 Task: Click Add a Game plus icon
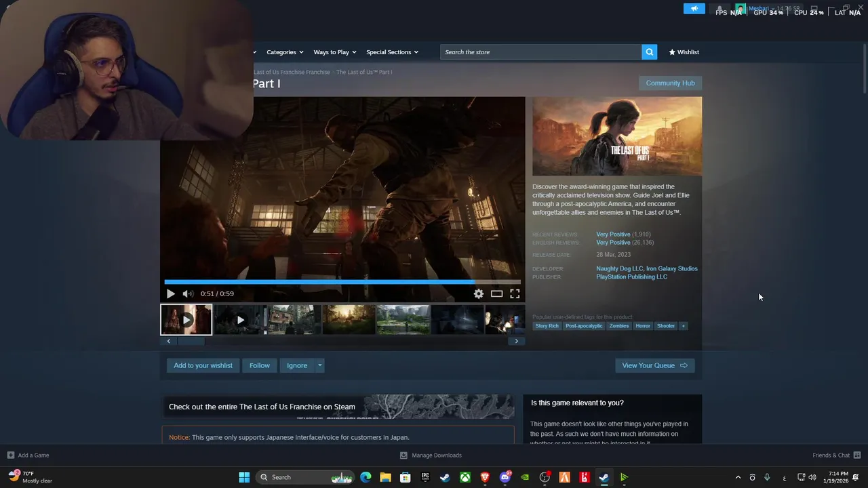(x=11, y=455)
